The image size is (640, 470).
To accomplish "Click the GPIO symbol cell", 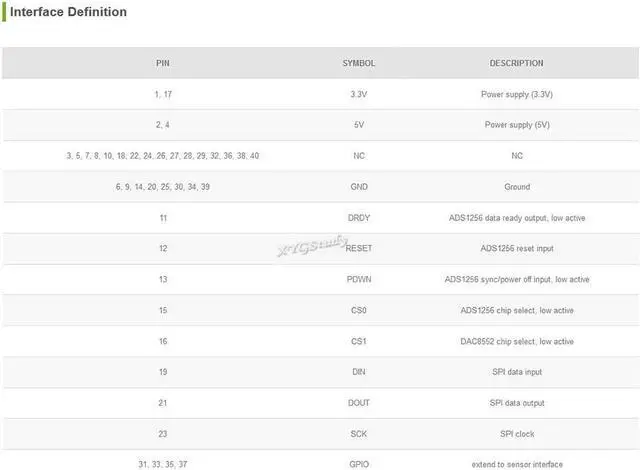I will point(359,464).
